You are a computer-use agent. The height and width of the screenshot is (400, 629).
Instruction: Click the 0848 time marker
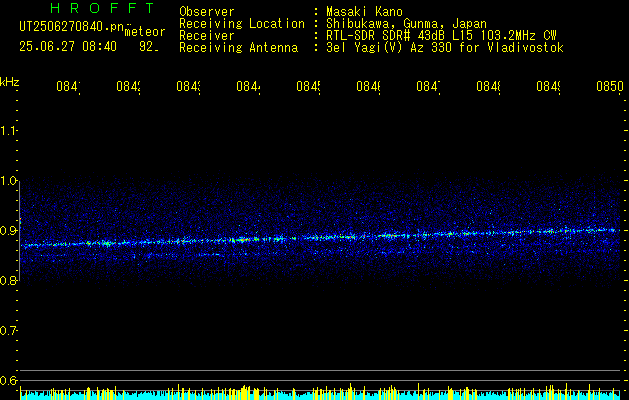488,86
